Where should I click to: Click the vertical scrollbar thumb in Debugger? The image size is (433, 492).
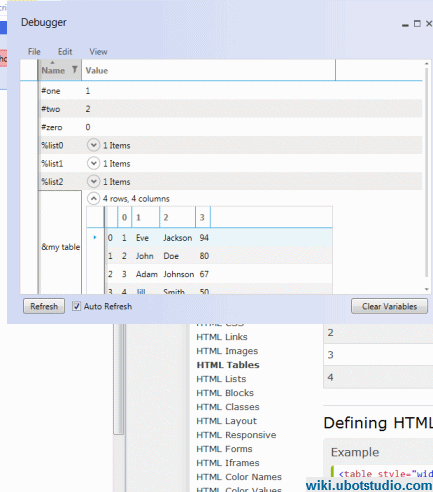point(426,172)
